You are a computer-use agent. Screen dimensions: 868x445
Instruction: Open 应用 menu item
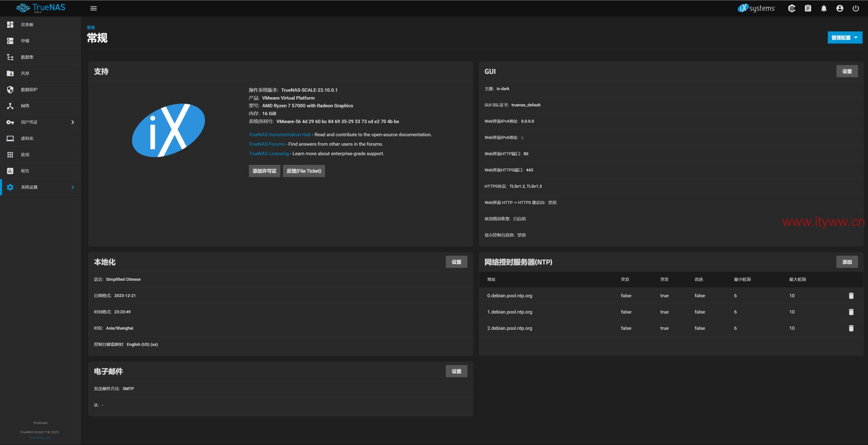coord(41,155)
